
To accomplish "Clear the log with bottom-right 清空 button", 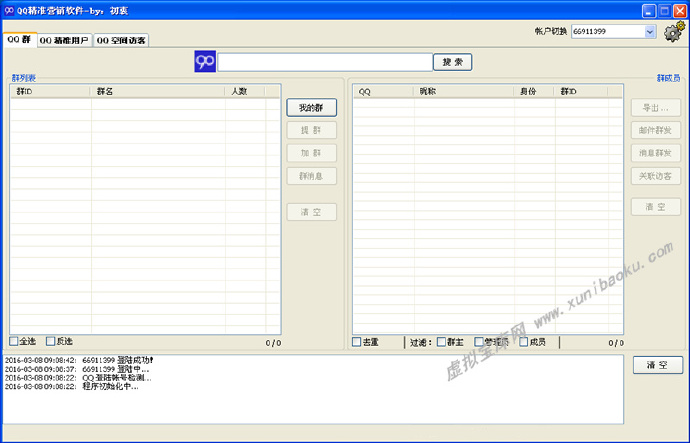I will 657,365.
